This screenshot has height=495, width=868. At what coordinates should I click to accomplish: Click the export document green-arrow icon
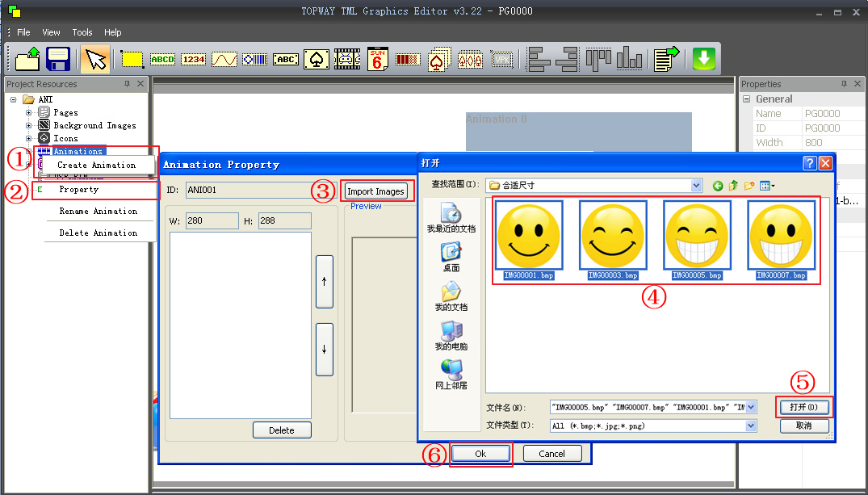click(x=666, y=59)
